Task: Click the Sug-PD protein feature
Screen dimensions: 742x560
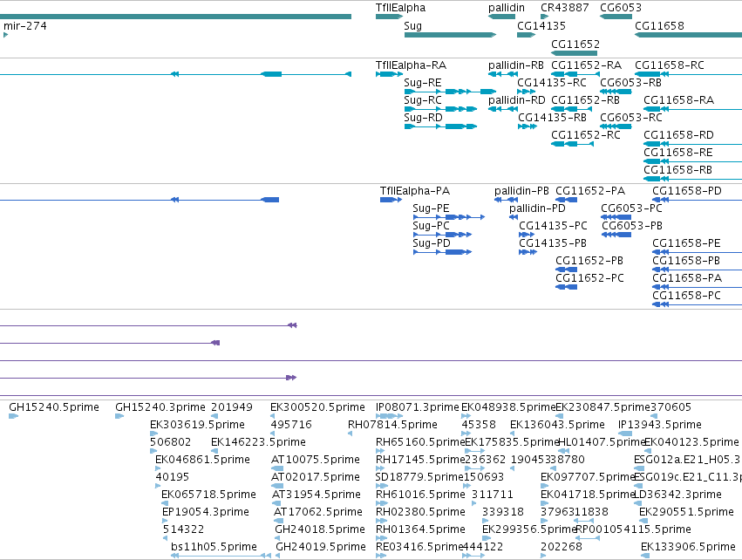Action: click(x=442, y=252)
